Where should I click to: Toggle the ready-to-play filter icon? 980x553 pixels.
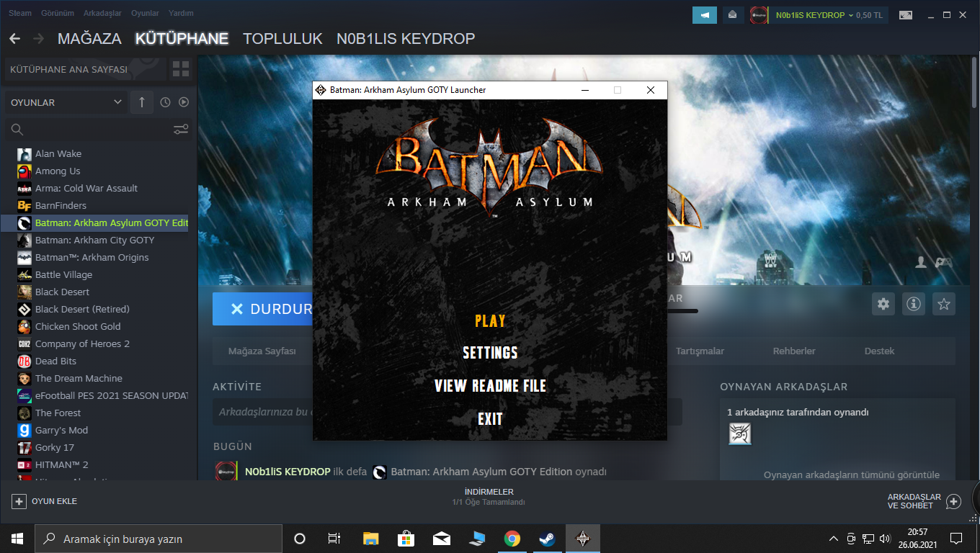(x=184, y=102)
